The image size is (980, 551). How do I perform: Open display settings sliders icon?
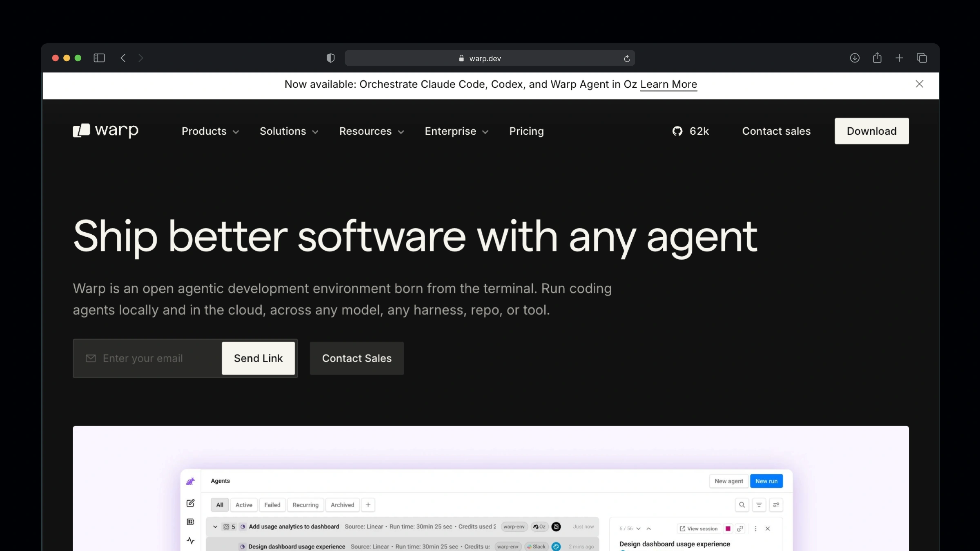(x=776, y=505)
